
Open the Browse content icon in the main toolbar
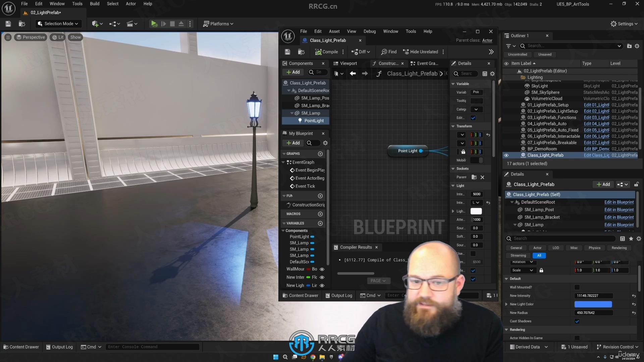22,24
